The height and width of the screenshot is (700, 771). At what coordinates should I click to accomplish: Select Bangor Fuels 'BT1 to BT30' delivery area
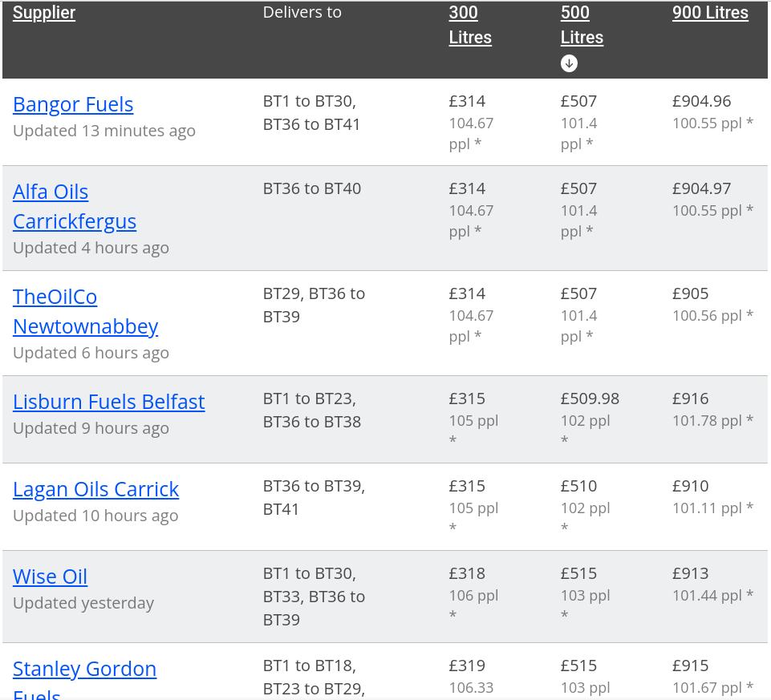point(310,101)
